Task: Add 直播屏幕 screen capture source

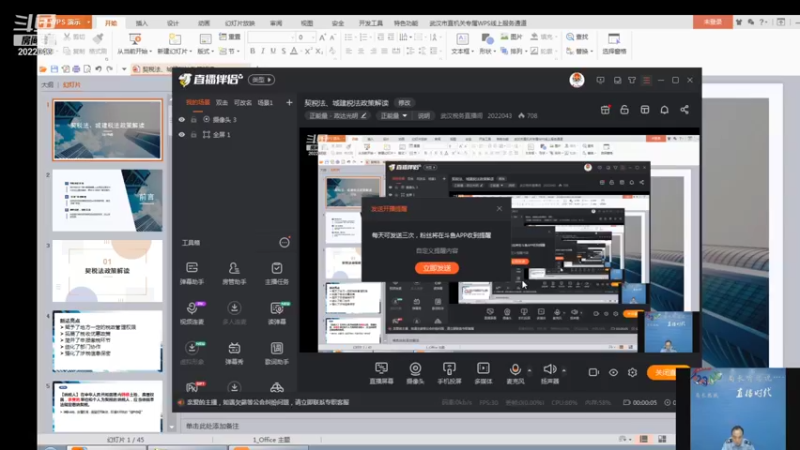Action: point(381,373)
